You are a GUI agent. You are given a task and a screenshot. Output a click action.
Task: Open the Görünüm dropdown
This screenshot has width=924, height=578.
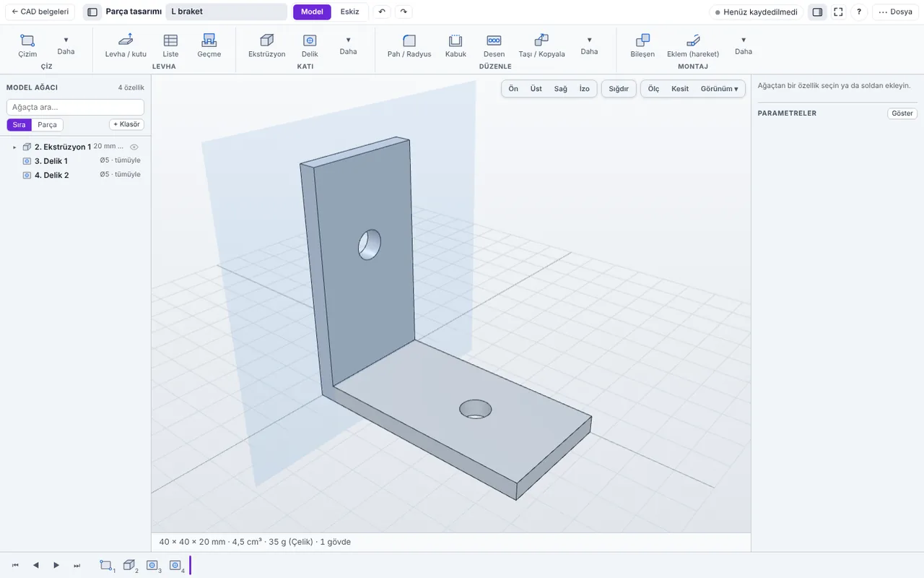pyautogui.click(x=719, y=89)
